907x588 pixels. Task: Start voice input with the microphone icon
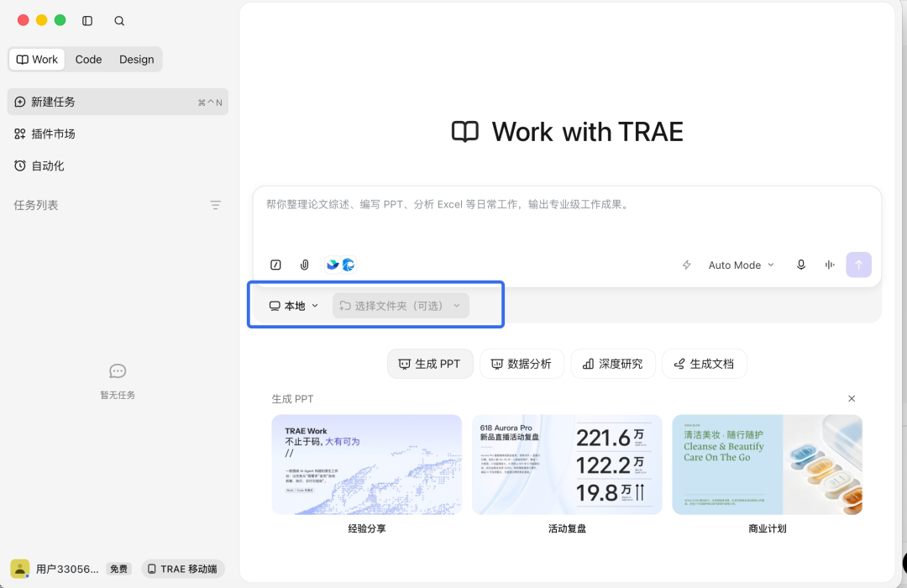(801, 265)
